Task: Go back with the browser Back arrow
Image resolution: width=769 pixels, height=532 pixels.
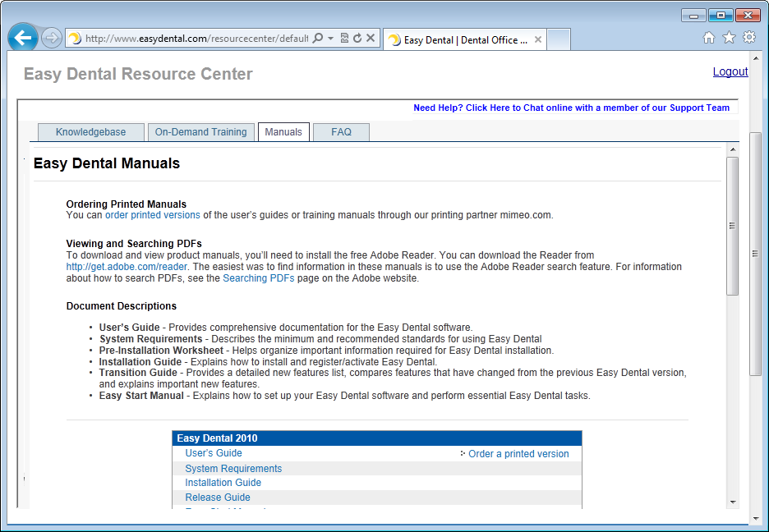Action: click(x=23, y=38)
